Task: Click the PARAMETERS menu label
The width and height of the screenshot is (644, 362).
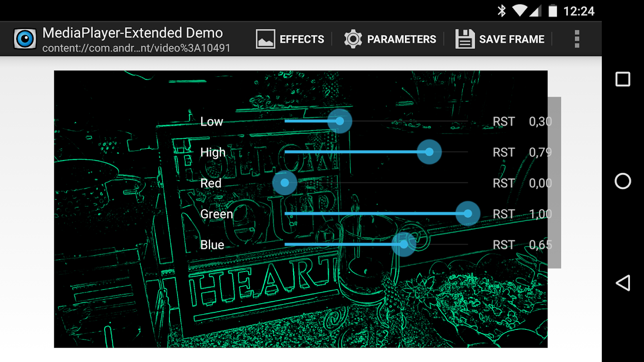Action: 402,39
